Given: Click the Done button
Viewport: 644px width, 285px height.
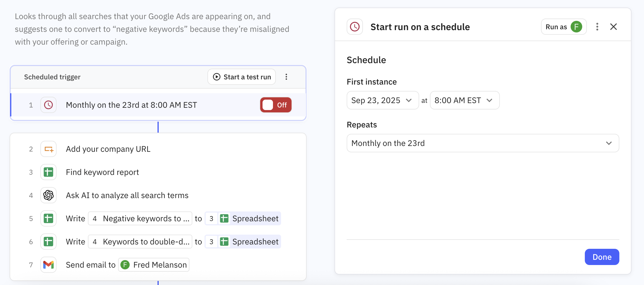Looking at the screenshot, I should coord(602,257).
